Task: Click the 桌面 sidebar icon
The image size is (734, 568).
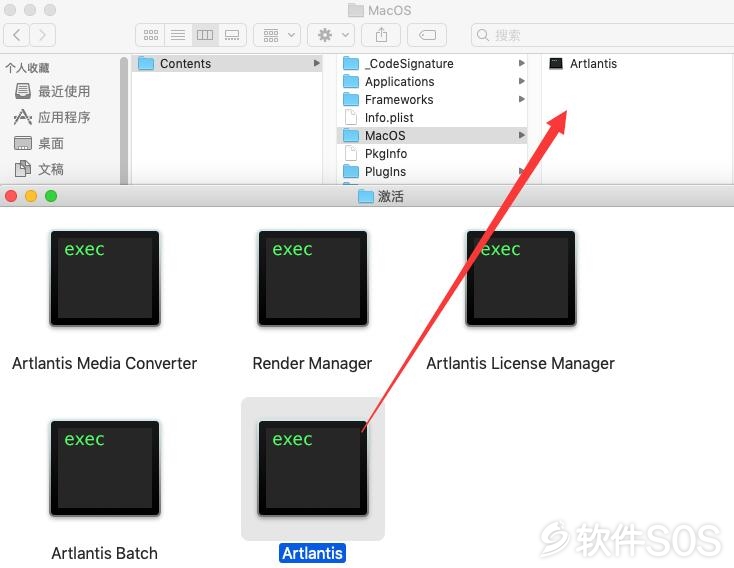Action: 22,143
